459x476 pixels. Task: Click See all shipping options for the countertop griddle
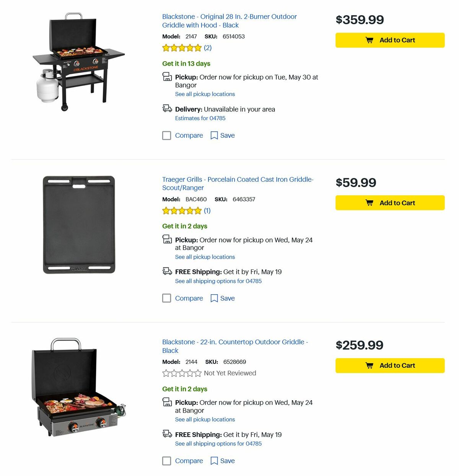[218, 443]
